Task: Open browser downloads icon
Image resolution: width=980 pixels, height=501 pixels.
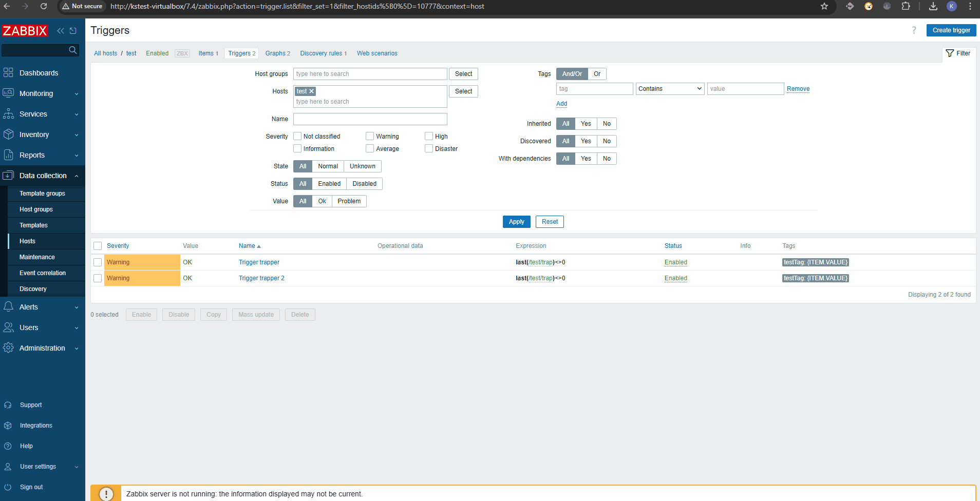Action: (933, 6)
